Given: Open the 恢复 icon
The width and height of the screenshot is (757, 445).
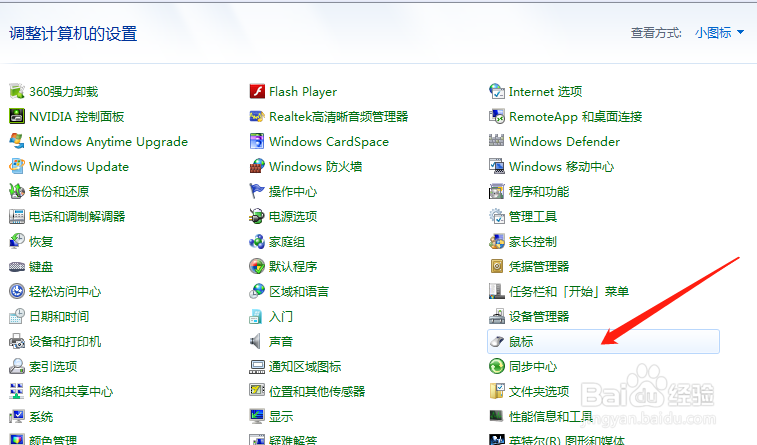Looking at the screenshot, I should coord(17,241).
